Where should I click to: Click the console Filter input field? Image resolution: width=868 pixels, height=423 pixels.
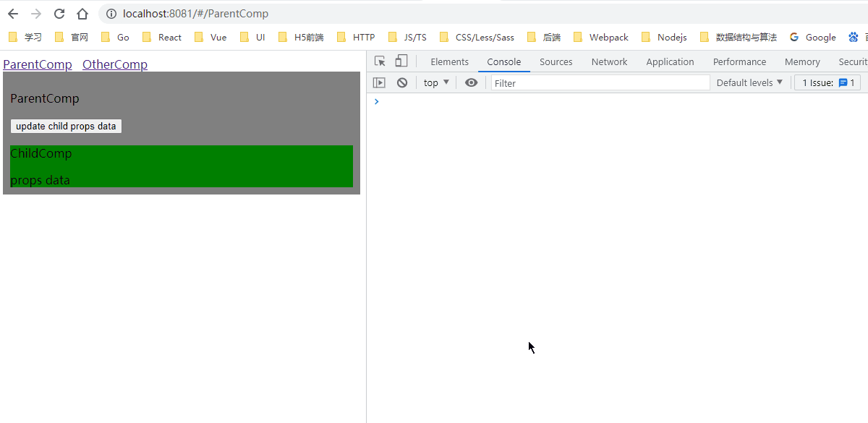600,83
